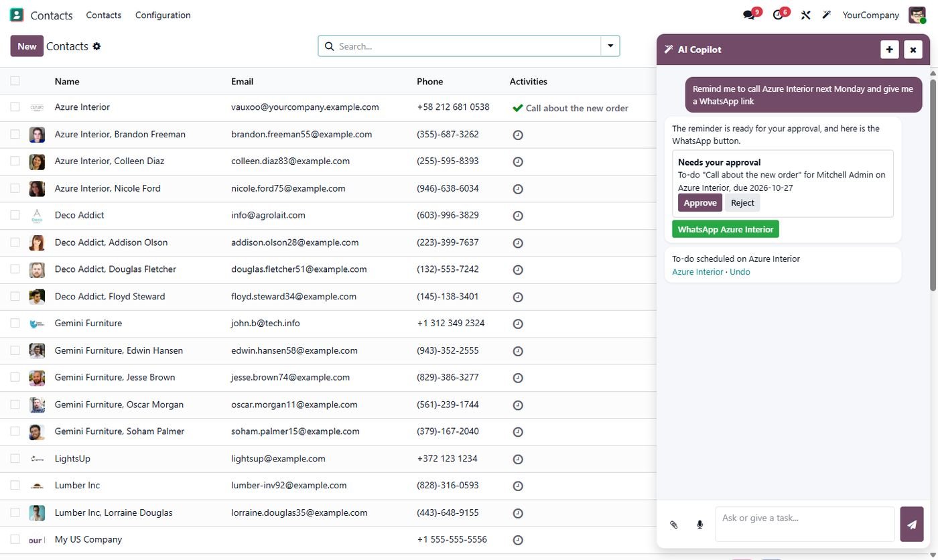The height and width of the screenshot is (560, 938).
Task: Sort by the Name column header
Action: pyautogui.click(x=67, y=81)
